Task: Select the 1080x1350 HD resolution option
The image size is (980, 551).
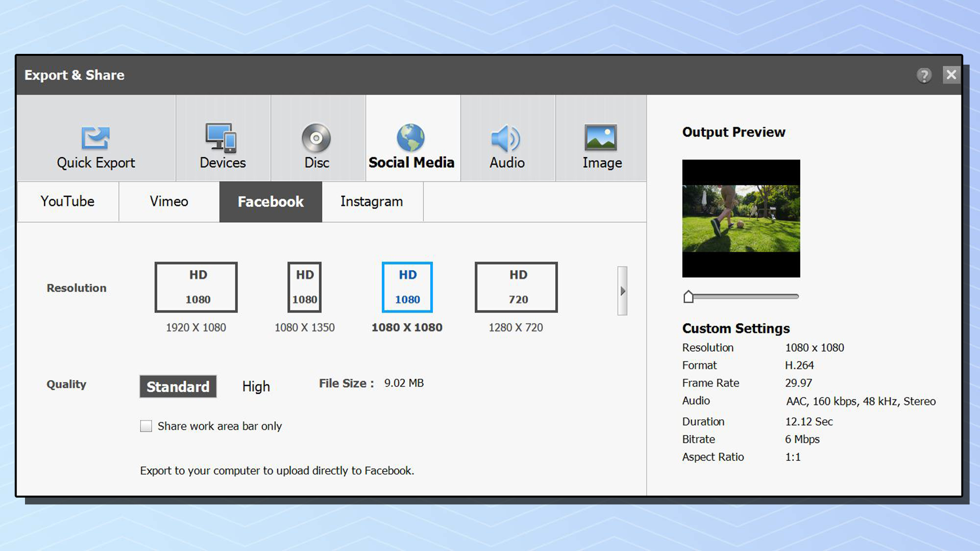Action: [x=304, y=287]
